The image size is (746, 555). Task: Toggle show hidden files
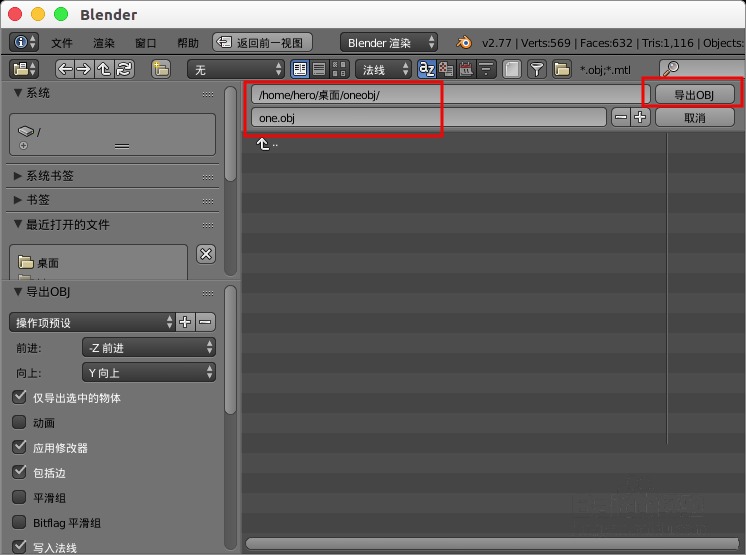pyautogui.click(x=512, y=69)
